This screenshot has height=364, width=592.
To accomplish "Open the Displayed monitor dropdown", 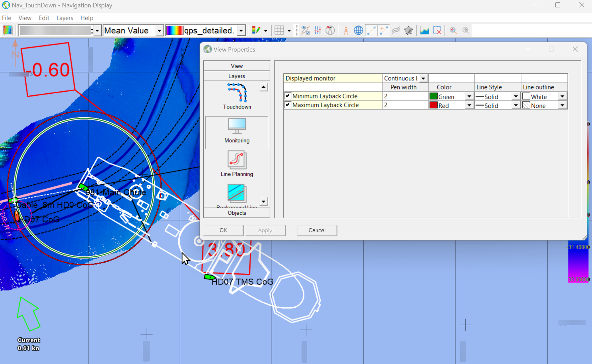I will [423, 78].
